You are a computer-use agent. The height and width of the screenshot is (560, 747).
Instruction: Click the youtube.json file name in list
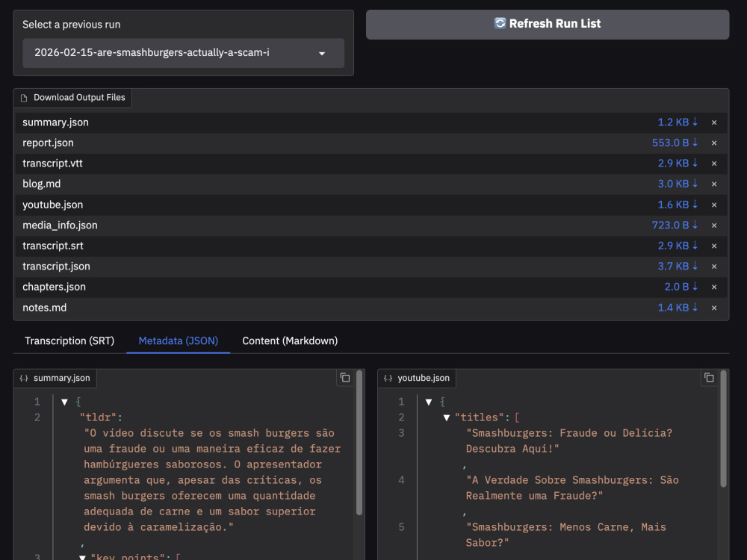click(52, 205)
